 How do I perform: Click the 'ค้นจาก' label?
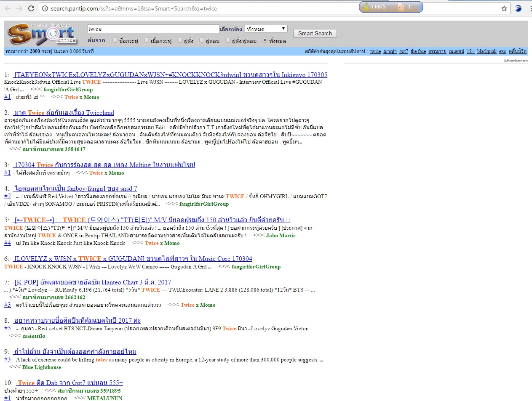(x=96, y=40)
